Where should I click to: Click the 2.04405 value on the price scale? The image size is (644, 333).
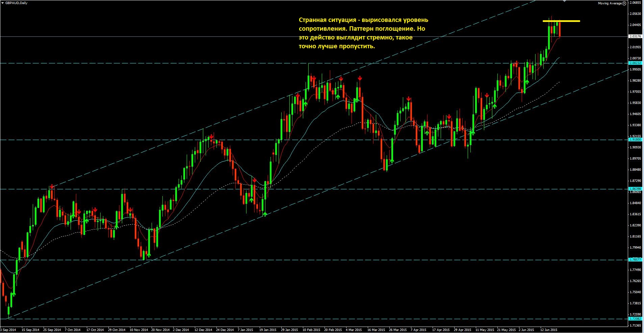tap(636, 25)
